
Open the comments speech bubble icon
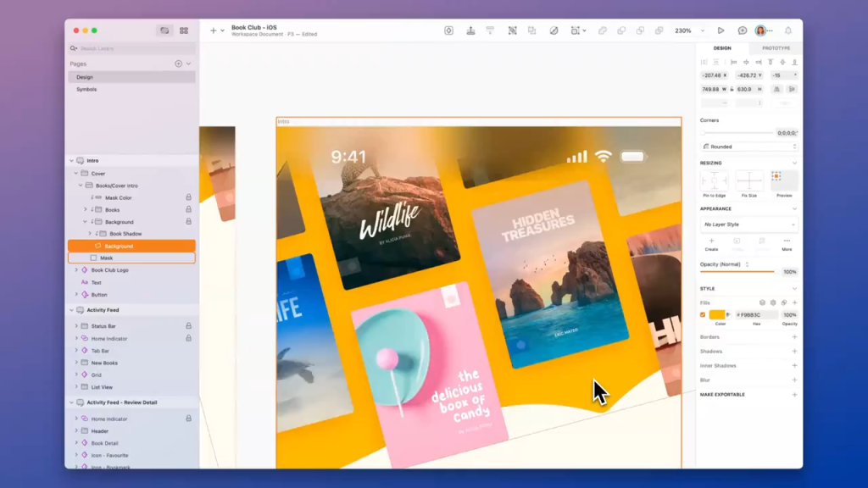743,30
